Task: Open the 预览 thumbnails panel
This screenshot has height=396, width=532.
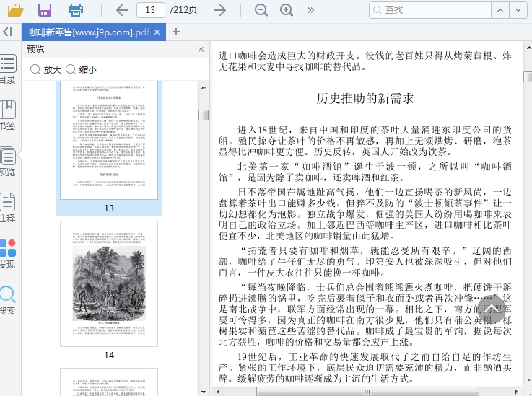Action: (x=7, y=162)
